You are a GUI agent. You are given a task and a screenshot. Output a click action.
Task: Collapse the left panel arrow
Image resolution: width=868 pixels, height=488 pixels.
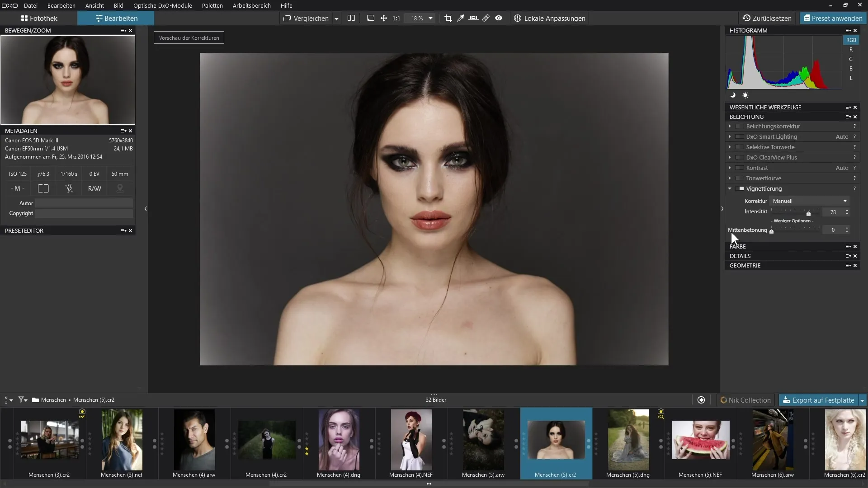pyautogui.click(x=146, y=209)
